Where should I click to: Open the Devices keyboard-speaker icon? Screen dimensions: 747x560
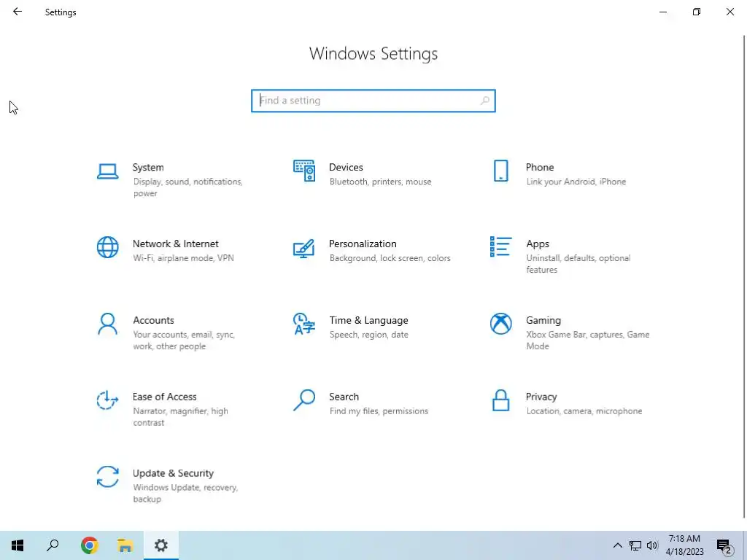[x=304, y=171]
